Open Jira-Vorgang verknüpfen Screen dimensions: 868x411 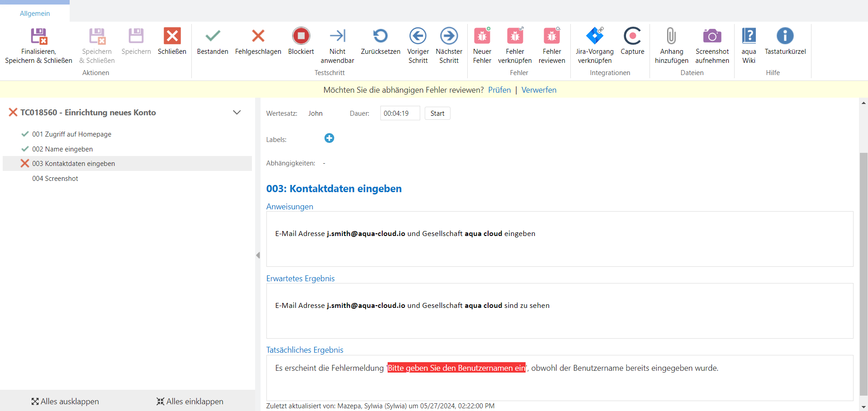tap(594, 36)
